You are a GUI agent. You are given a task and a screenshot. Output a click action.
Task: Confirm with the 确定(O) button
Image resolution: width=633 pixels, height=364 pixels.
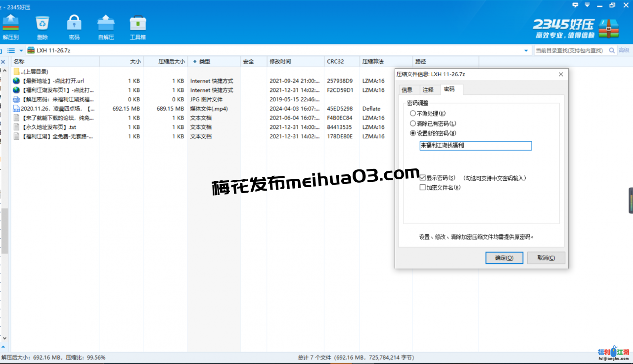point(504,258)
